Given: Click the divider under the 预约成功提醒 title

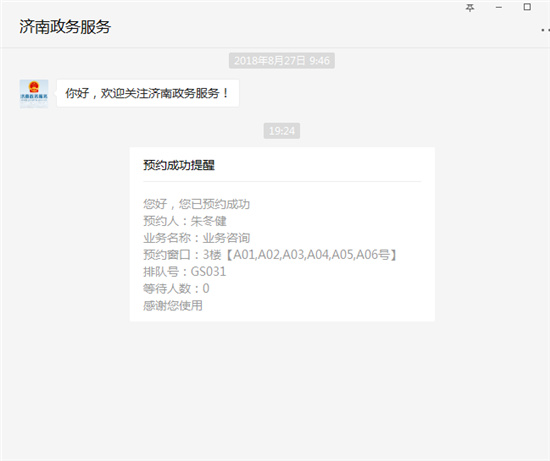Looking at the screenshot, I should (x=282, y=182).
